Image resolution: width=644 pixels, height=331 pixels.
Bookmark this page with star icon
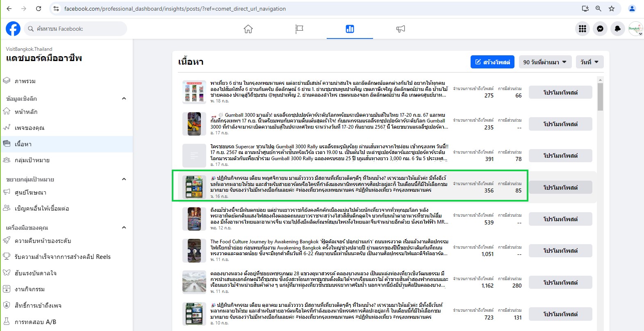point(612,9)
